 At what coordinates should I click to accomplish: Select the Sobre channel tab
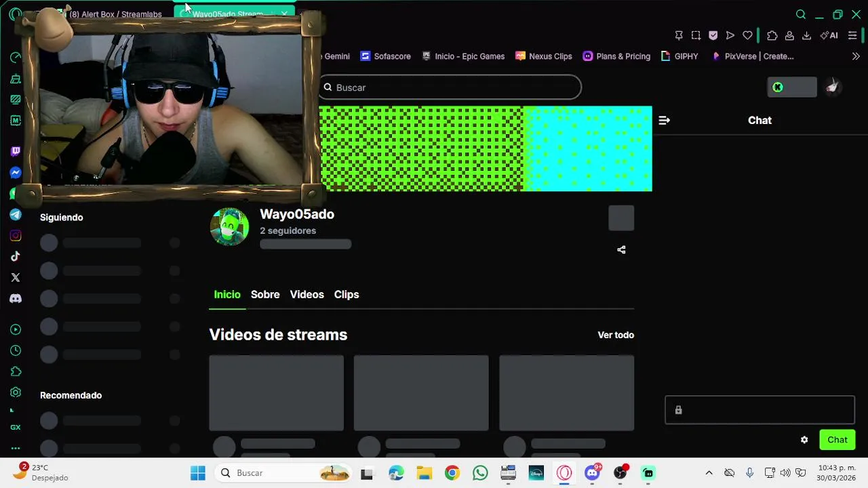pyautogui.click(x=265, y=294)
